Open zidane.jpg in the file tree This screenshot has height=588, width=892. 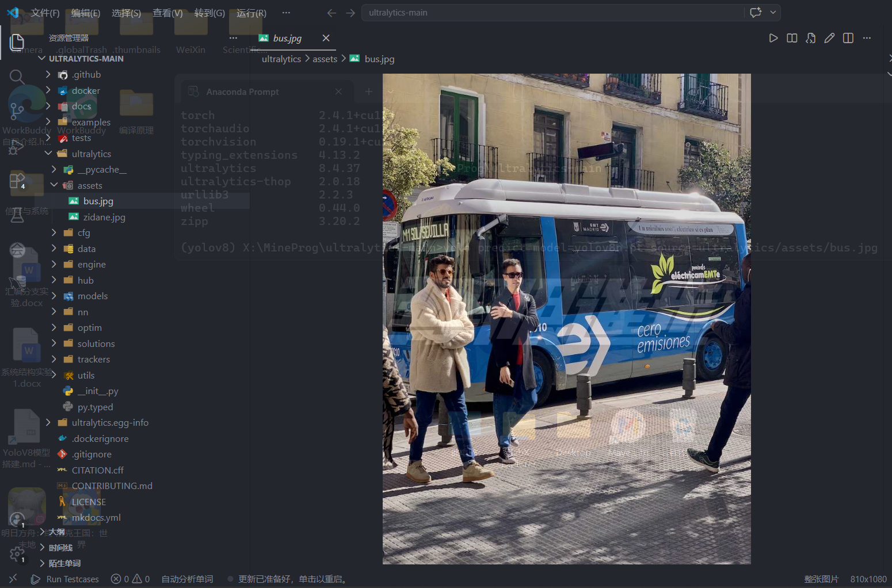(104, 217)
